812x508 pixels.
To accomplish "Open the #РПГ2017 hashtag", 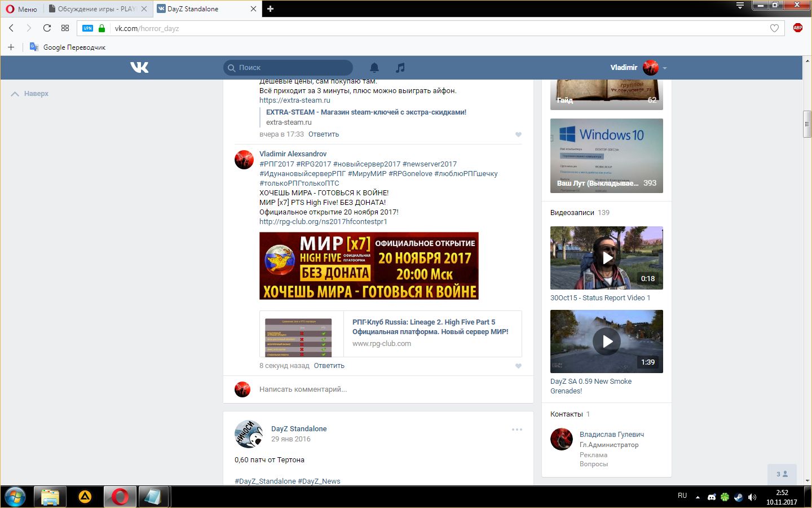I will tap(277, 164).
